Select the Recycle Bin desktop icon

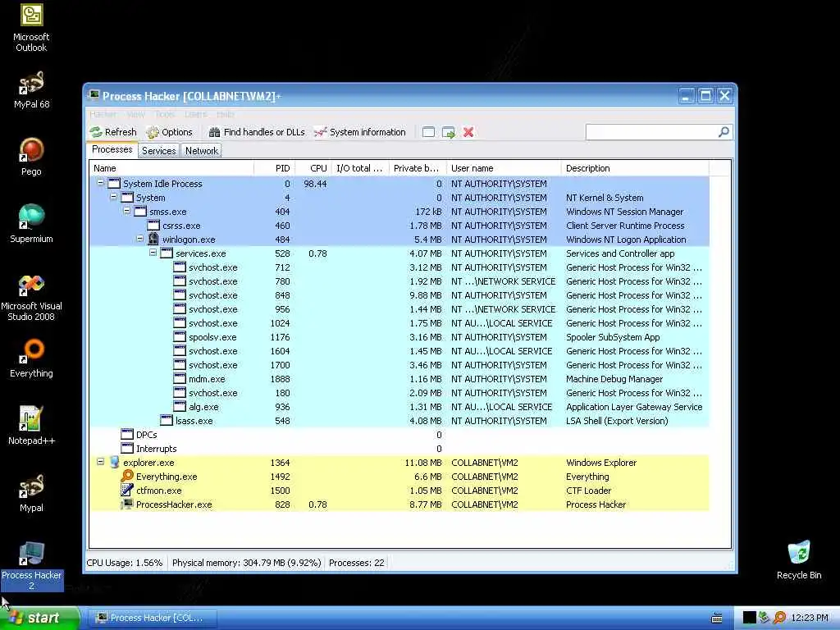pyautogui.click(x=799, y=559)
